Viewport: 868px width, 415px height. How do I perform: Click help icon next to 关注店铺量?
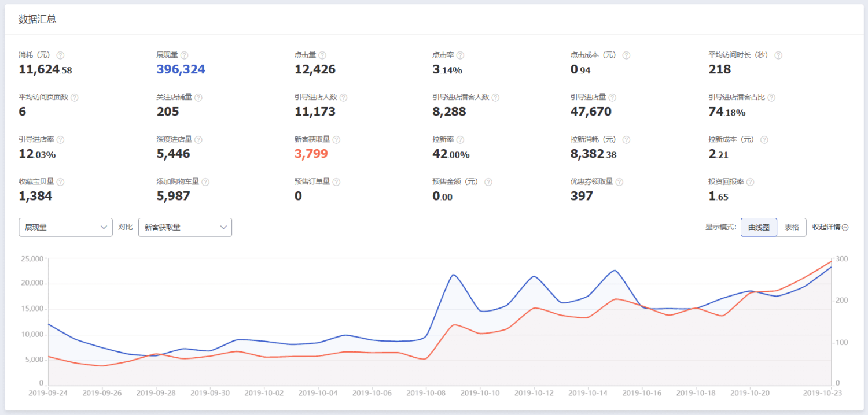pyautogui.click(x=198, y=98)
